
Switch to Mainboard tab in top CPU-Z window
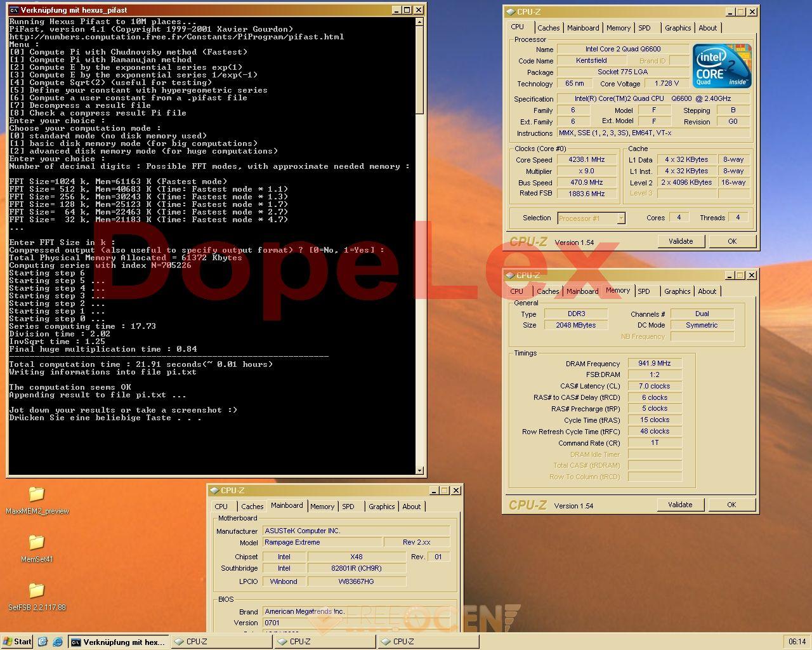(x=583, y=28)
